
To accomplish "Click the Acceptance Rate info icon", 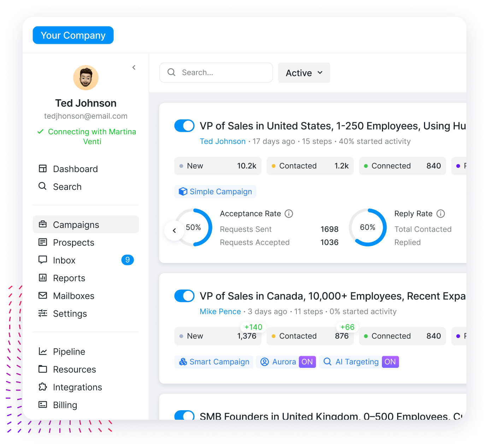I will 289,213.
